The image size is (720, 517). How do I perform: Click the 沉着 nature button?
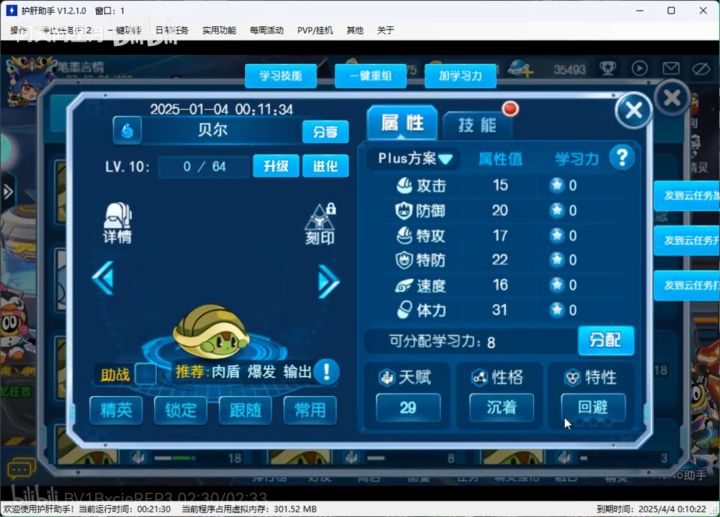click(x=501, y=407)
